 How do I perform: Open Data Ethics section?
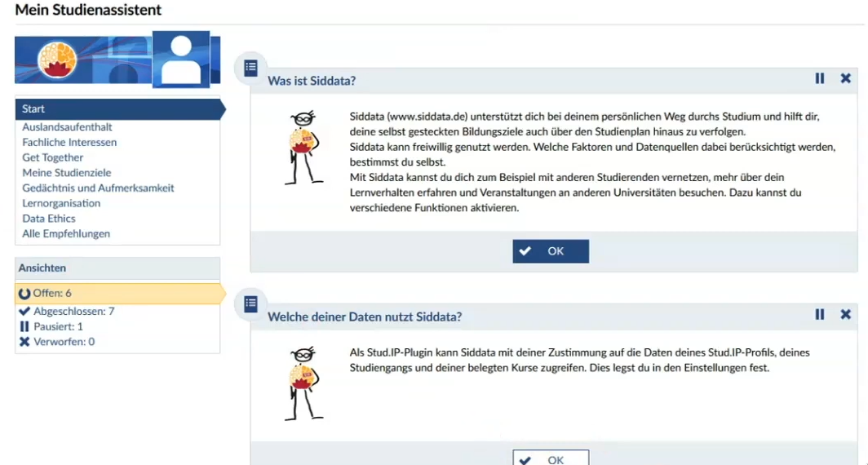point(49,218)
